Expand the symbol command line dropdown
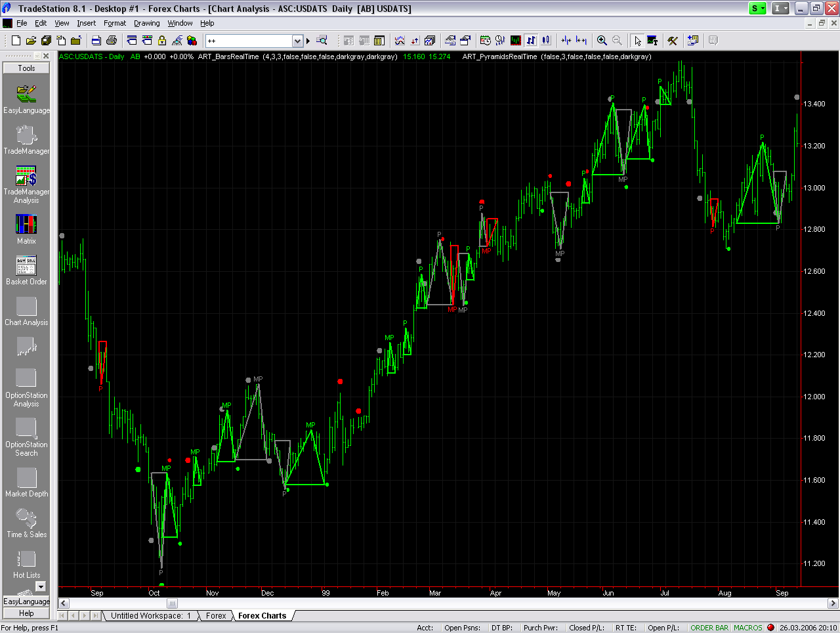This screenshot has height=633, width=840. 297,41
